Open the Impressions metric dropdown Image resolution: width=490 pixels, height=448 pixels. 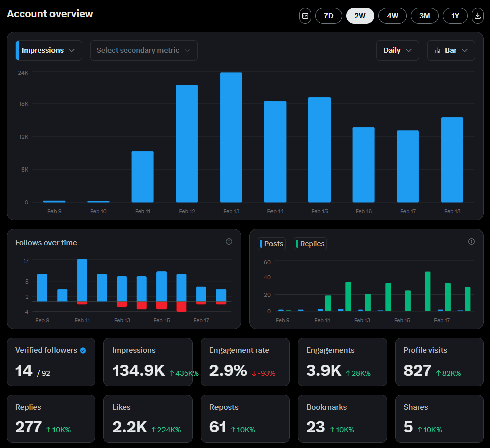coord(48,50)
